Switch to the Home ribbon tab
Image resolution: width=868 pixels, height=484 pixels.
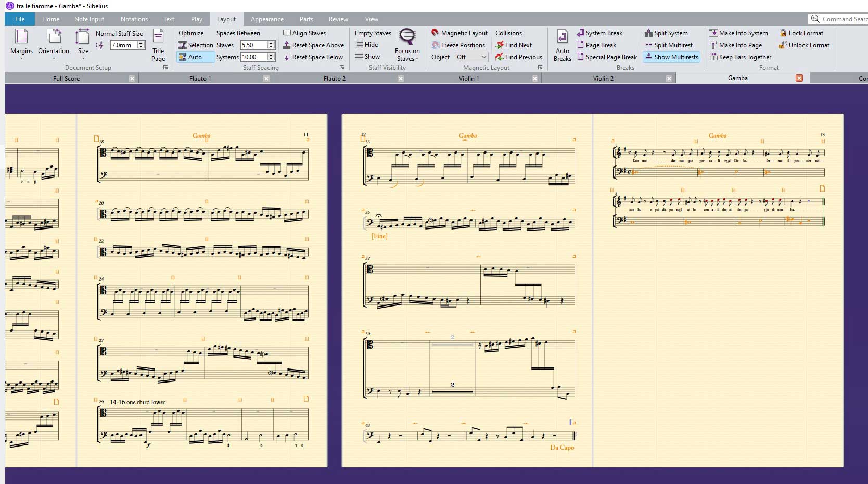(x=50, y=19)
